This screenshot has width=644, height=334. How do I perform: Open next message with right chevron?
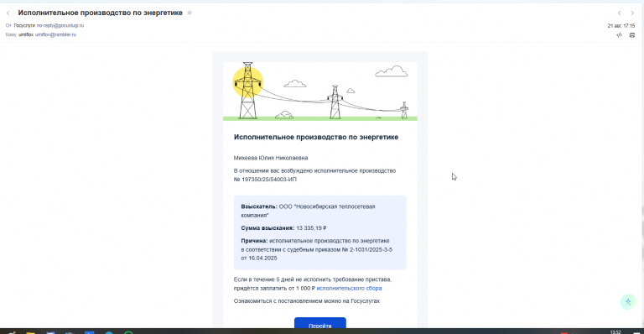[x=632, y=13]
